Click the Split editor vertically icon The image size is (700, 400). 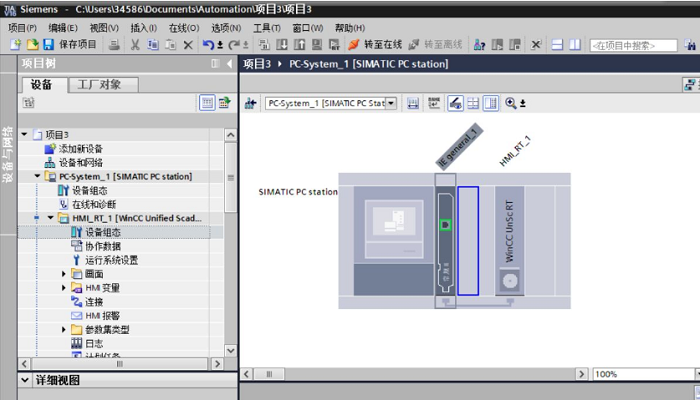tap(575, 45)
